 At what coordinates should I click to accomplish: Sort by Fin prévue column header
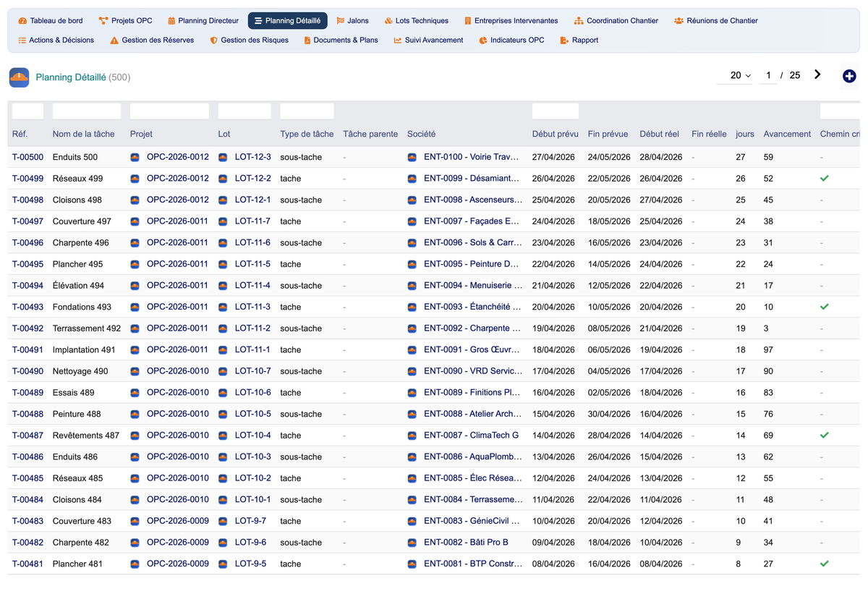point(608,134)
